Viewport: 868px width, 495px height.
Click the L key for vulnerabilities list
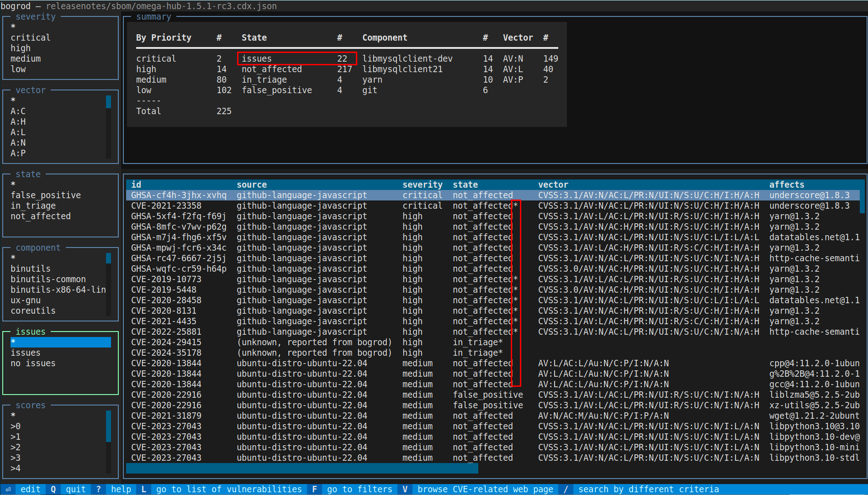(x=143, y=489)
